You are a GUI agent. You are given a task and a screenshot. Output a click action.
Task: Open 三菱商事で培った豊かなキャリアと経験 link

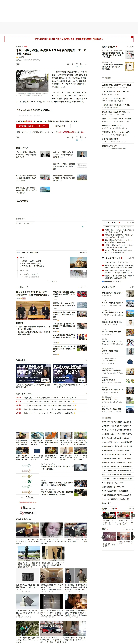tap(117, 85)
